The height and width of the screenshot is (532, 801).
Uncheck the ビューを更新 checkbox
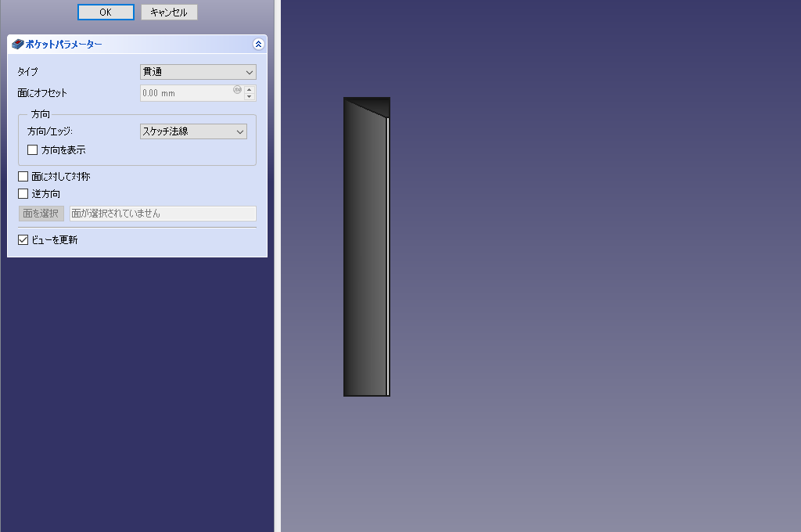[x=23, y=240]
